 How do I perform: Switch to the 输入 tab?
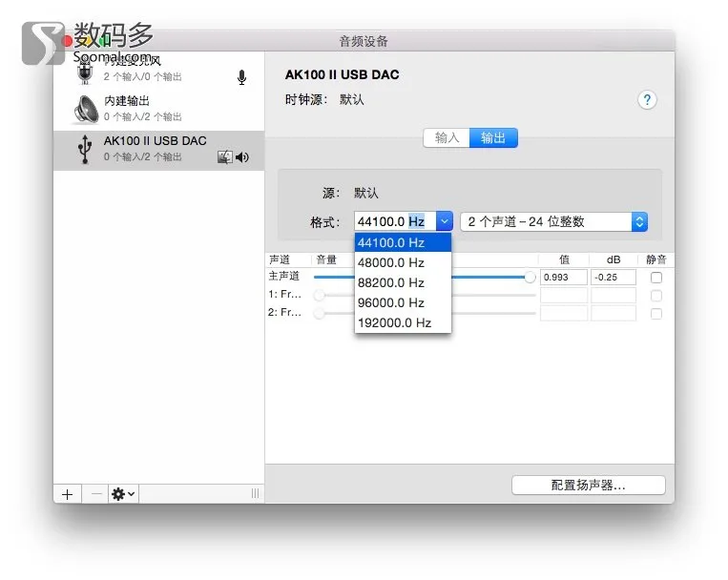[x=447, y=137]
